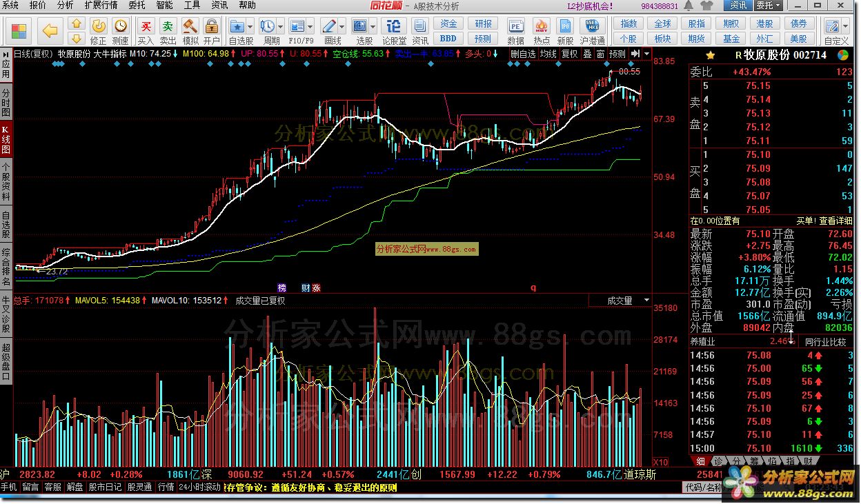Open the 报价 menu
861x504 pixels.
pyautogui.click(x=38, y=5)
